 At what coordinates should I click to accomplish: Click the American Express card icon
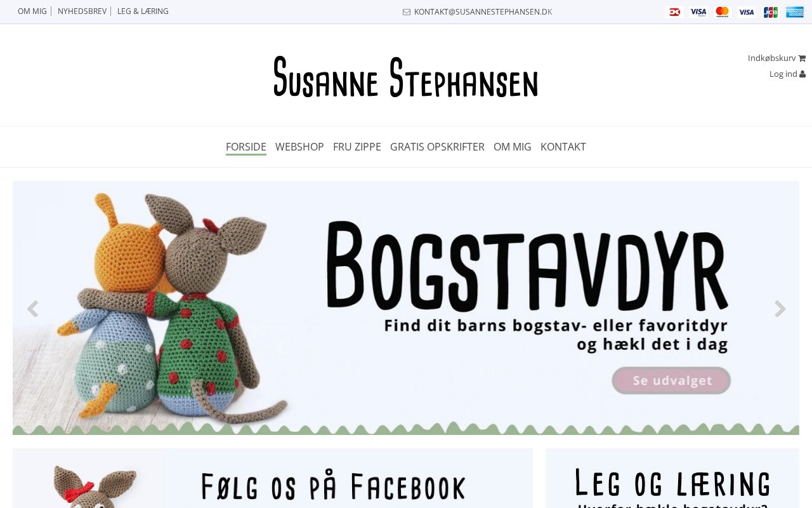click(795, 12)
